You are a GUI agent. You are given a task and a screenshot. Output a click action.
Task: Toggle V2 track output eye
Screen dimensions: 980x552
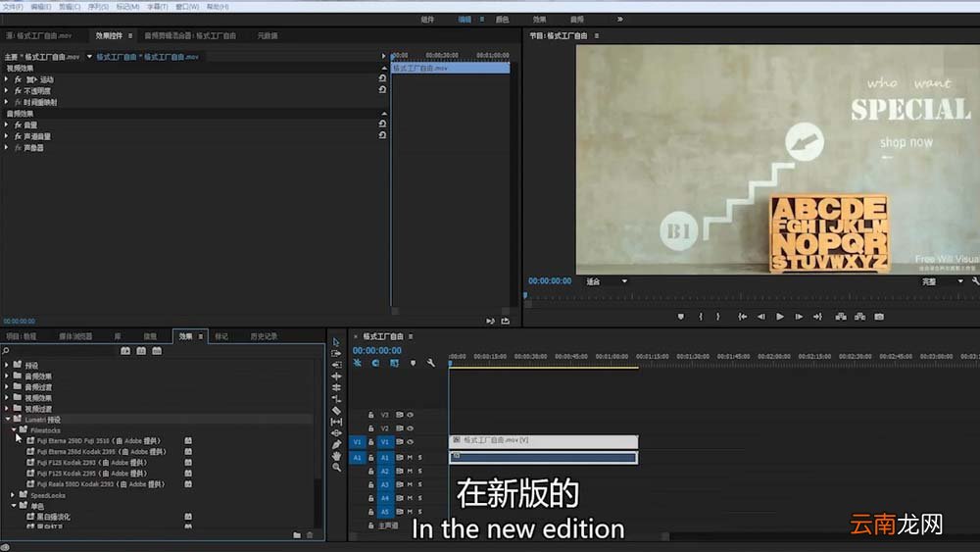pyautogui.click(x=410, y=428)
